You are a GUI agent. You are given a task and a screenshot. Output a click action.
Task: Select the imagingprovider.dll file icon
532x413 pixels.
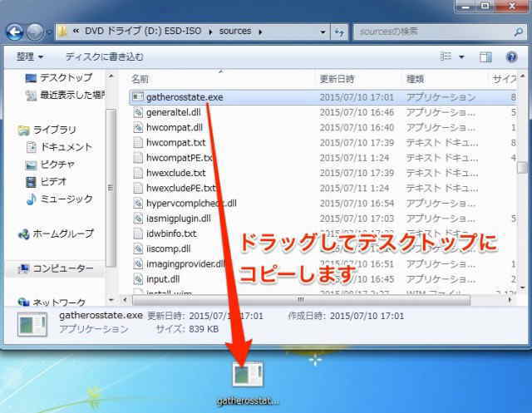pyautogui.click(x=138, y=263)
